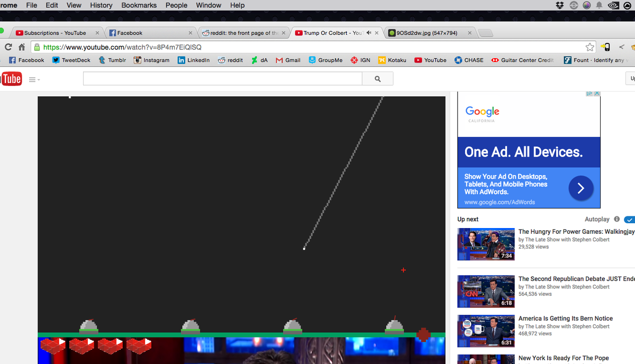Open the History menu
The height and width of the screenshot is (364, 635).
(101, 5)
